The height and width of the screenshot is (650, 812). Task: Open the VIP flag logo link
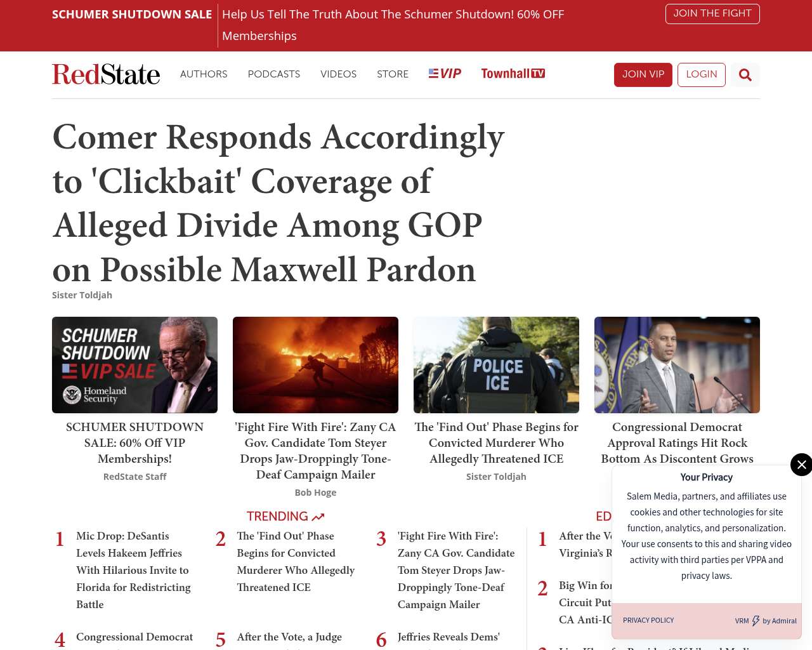pyautogui.click(x=445, y=74)
